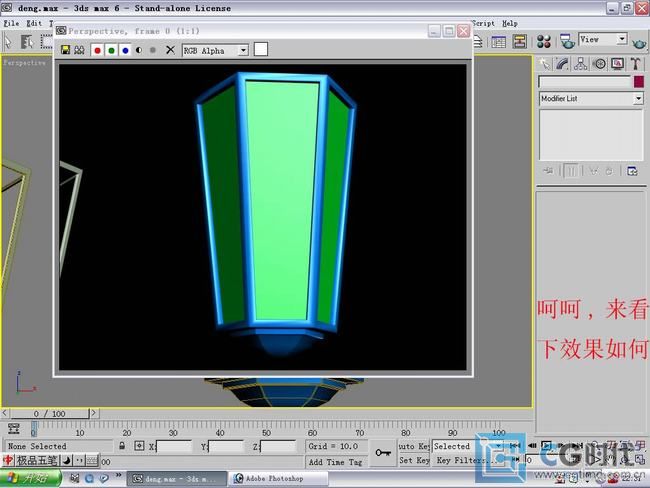
Task: Switch to the deng.max 3ds max taskbar button
Action: [x=177, y=478]
